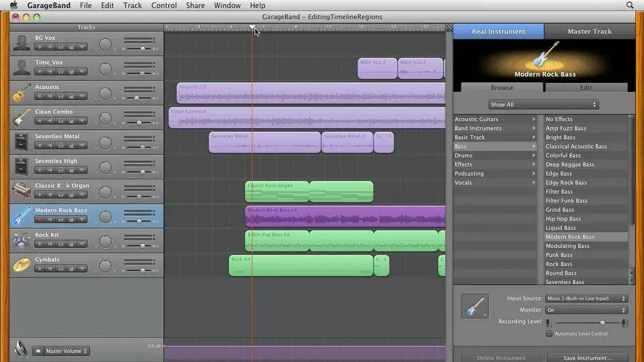Open the Track menu

pyautogui.click(x=132, y=5)
